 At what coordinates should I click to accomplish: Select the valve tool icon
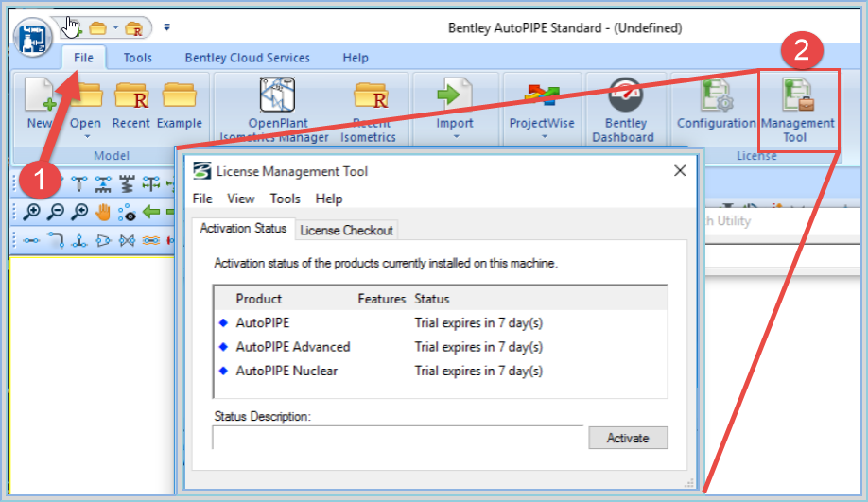coord(128,240)
